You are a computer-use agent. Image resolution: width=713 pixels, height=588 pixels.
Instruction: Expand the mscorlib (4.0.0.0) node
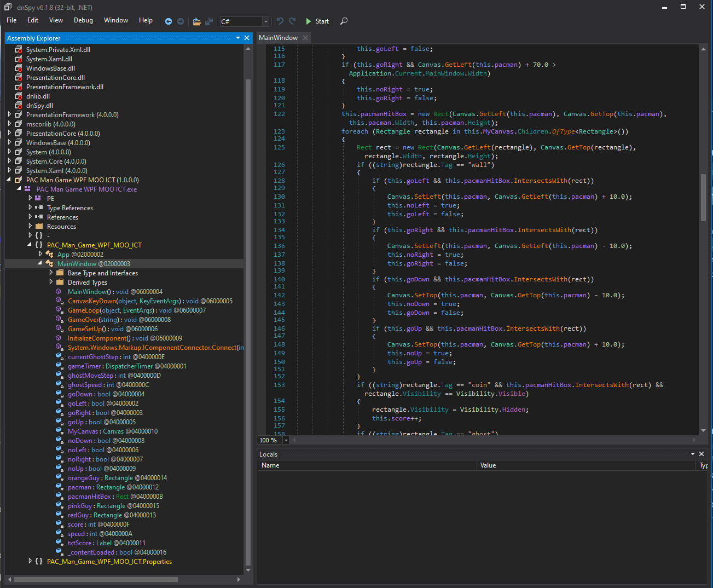pyautogui.click(x=9, y=124)
